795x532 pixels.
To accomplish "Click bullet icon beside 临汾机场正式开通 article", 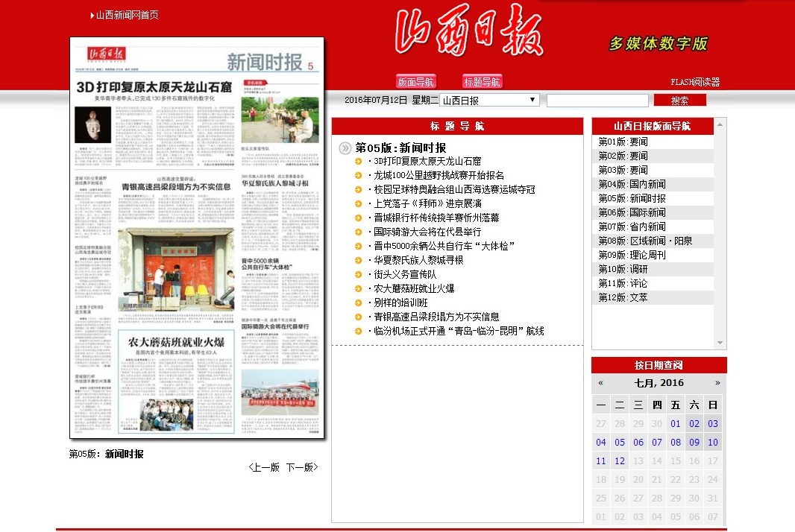I will [x=359, y=332].
